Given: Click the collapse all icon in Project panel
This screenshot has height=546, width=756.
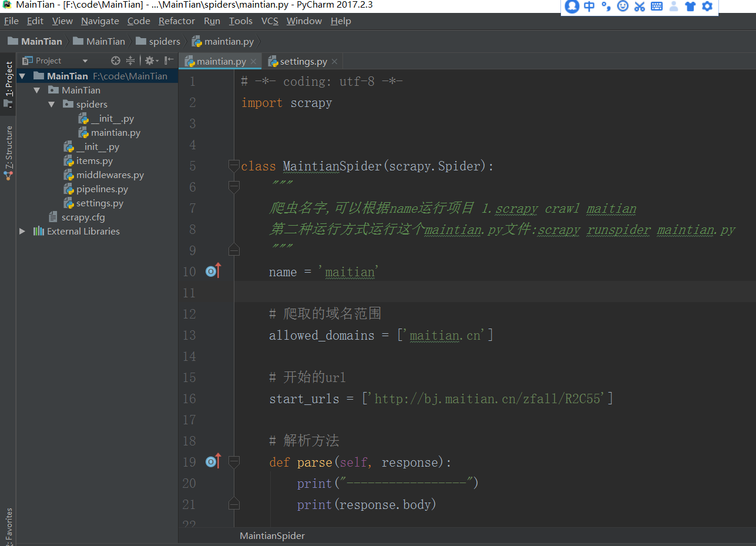Looking at the screenshot, I should coord(130,61).
